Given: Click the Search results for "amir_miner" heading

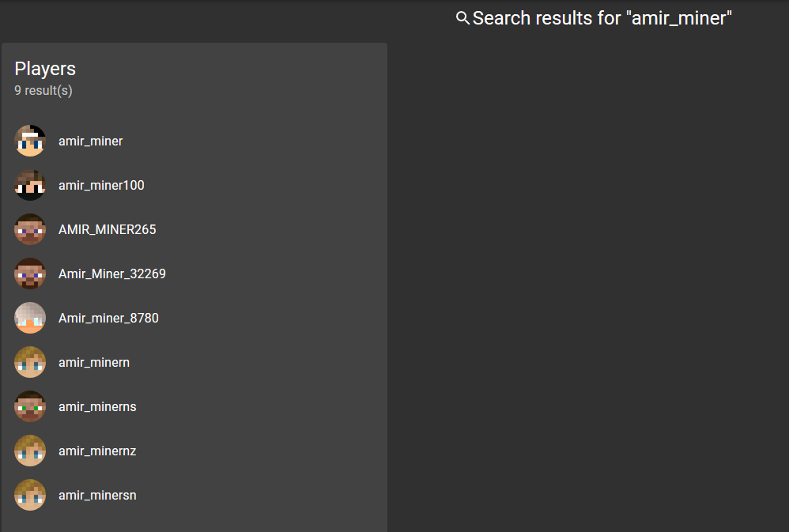Looking at the screenshot, I should tap(602, 19).
